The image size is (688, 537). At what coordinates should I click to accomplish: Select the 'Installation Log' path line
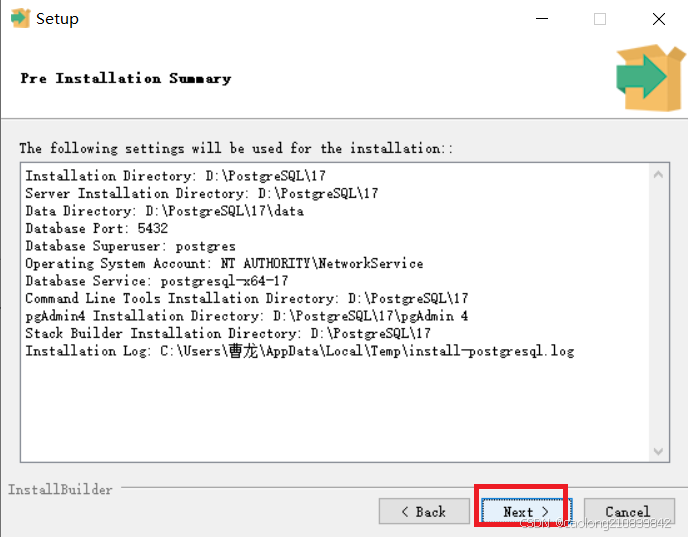click(300, 351)
